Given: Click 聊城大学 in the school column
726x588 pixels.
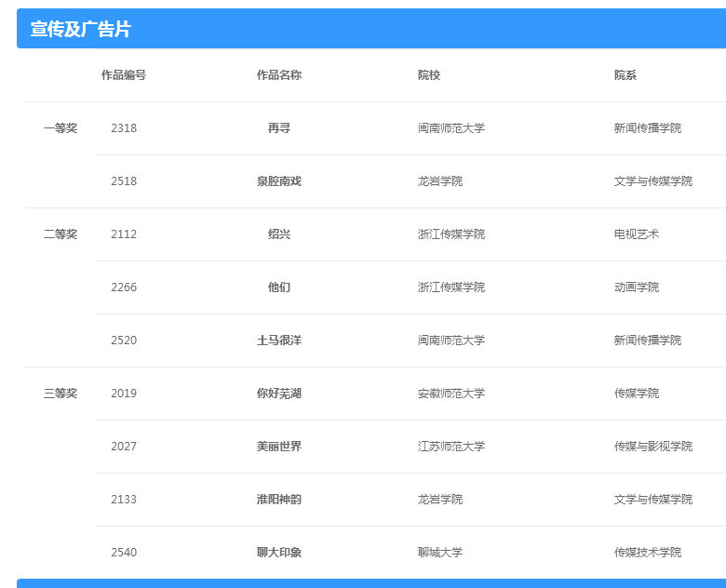Looking at the screenshot, I should pyautogui.click(x=440, y=553).
